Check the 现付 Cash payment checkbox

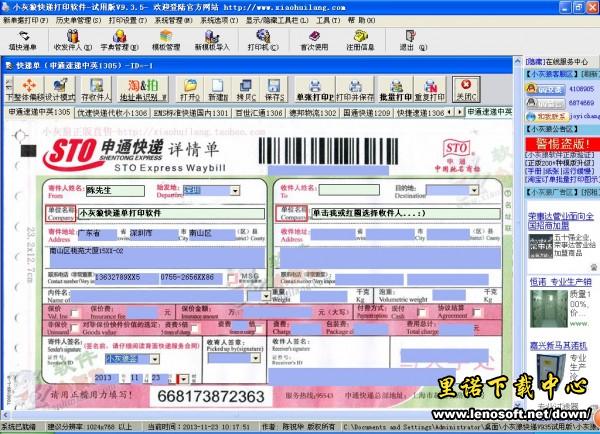click(422, 313)
